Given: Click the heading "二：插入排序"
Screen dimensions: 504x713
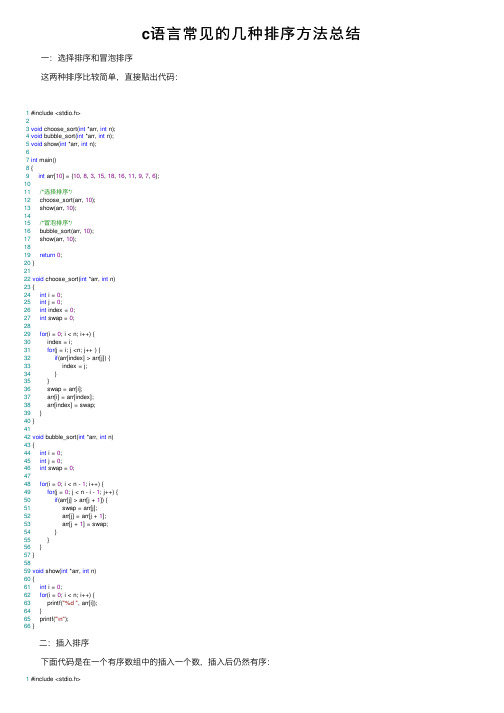Looking at the screenshot, I should pos(64,643).
